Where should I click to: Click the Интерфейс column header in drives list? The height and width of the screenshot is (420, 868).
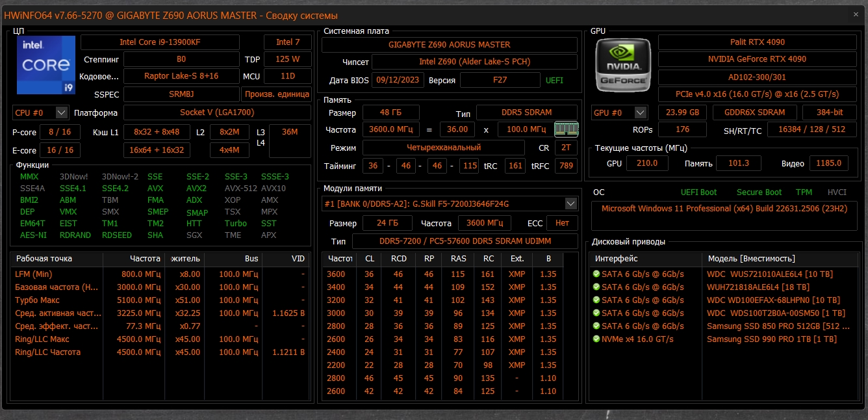tap(646, 259)
